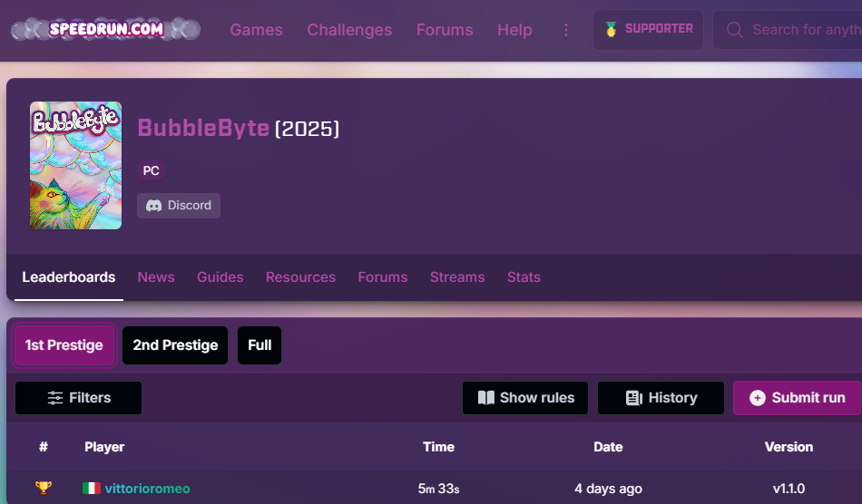
Task: Select the PC platform tag
Action: tap(152, 170)
